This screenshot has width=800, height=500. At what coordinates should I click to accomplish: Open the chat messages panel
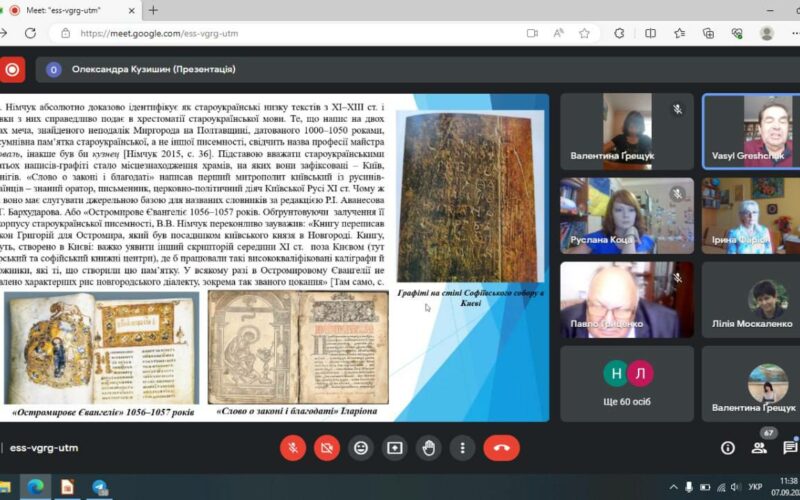[790, 448]
